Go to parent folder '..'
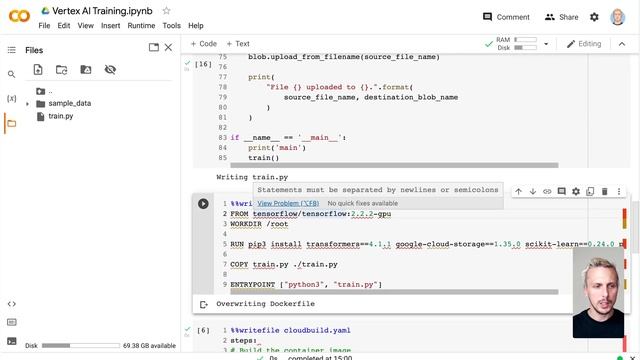This screenshot has height=360, width=640. (44, 91)
